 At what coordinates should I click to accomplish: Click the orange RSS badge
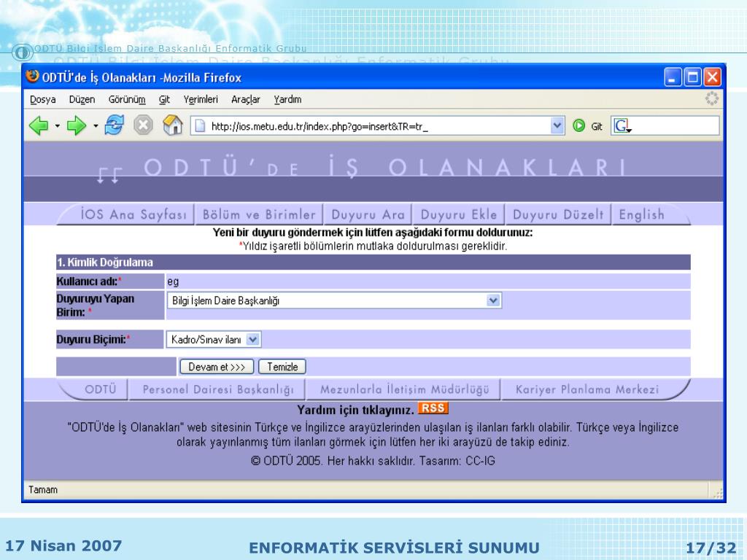433,408
